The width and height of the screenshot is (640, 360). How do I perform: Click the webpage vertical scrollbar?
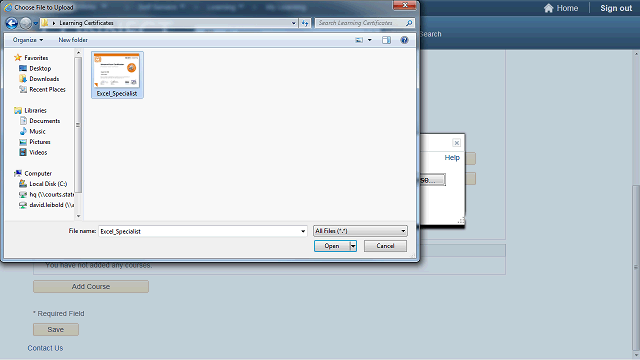pyautogui.click(x=636, y=268)
